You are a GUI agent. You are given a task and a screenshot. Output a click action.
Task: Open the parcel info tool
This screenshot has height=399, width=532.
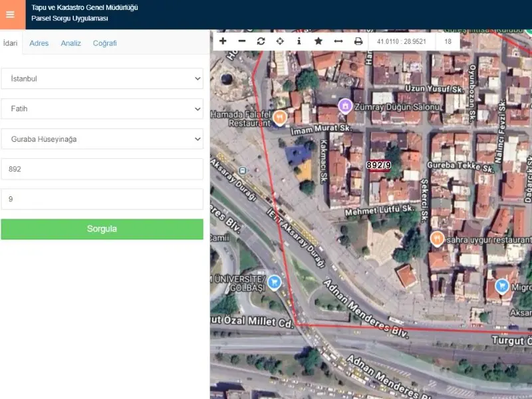pos(299,41)
